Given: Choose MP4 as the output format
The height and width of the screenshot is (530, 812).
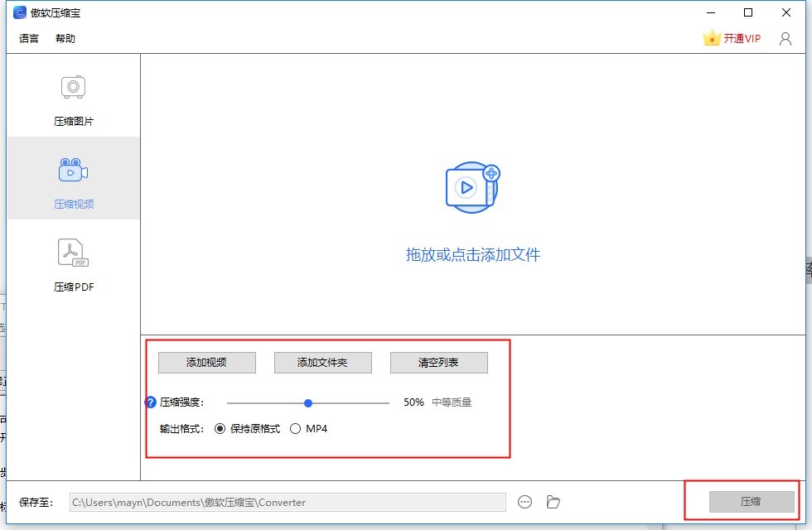Looking at the screenshot, I should (295, 428).
